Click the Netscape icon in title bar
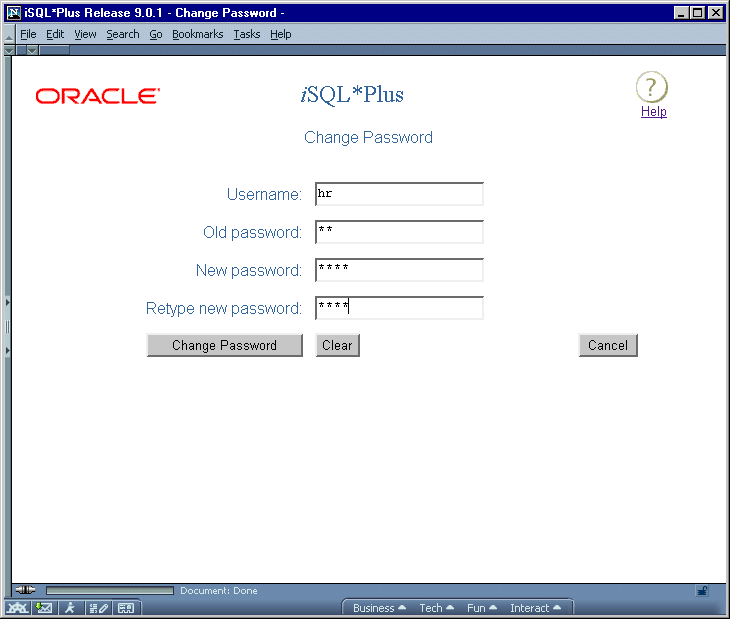This screenshot has height=619, width=730. tap(14, 13)
